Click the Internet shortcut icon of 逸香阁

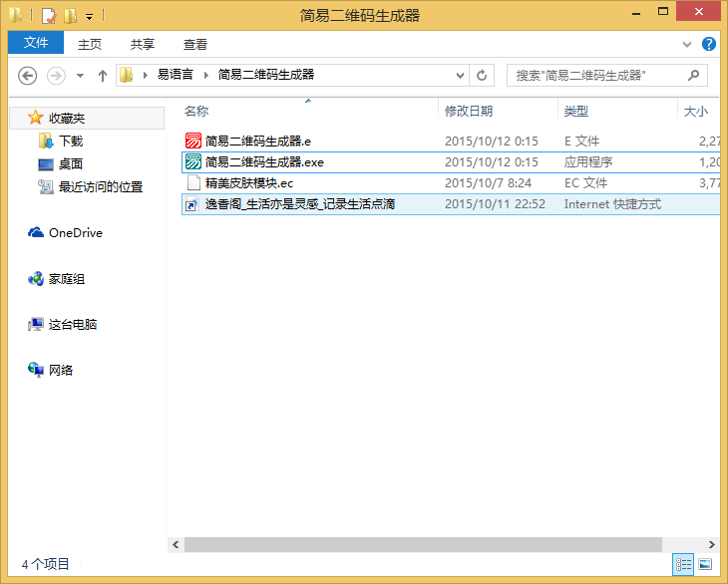coord(192,204)
